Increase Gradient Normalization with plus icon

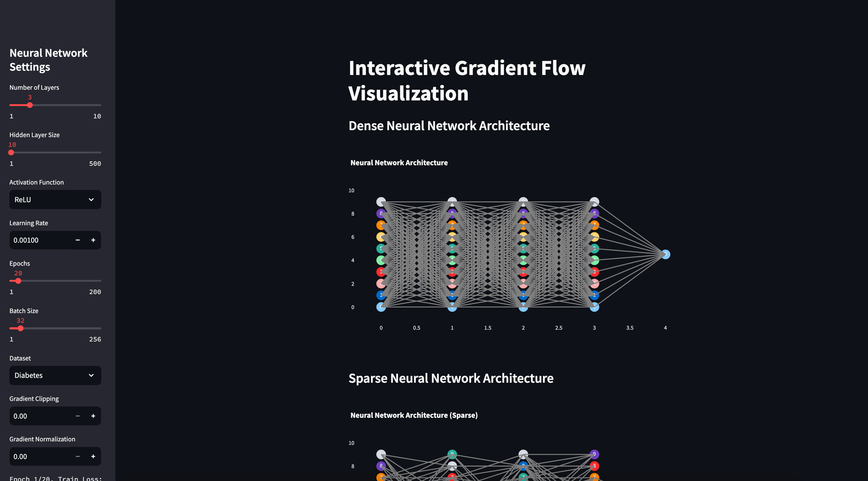tap(93, 456)
